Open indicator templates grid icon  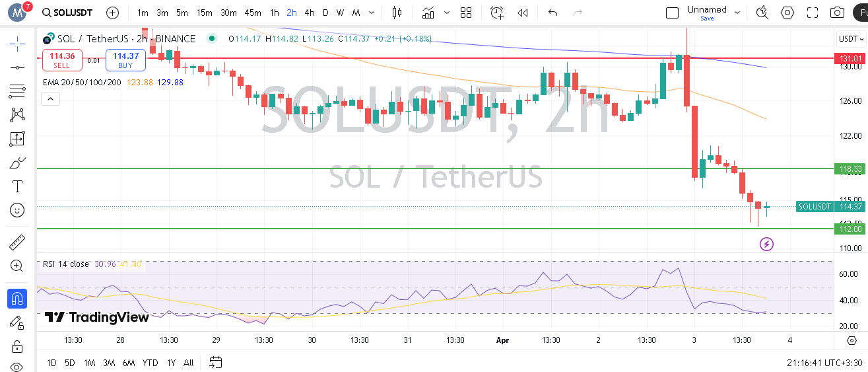coord(466,13)
